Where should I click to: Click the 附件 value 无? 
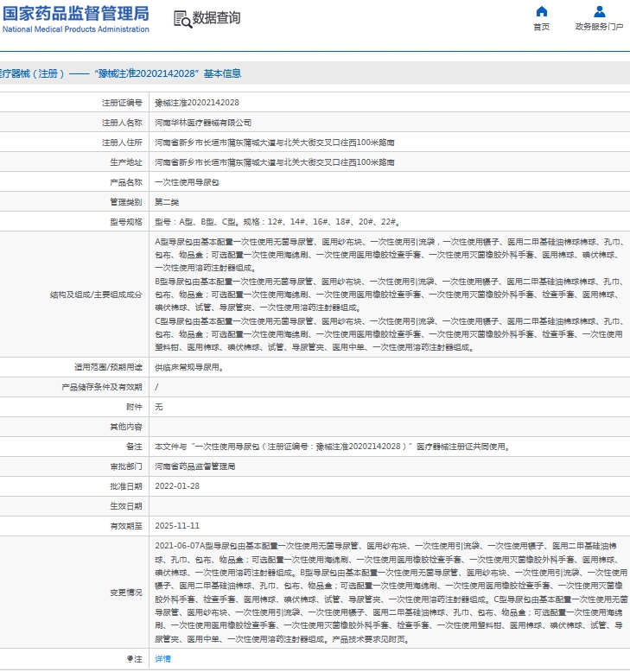pos(159,407)
